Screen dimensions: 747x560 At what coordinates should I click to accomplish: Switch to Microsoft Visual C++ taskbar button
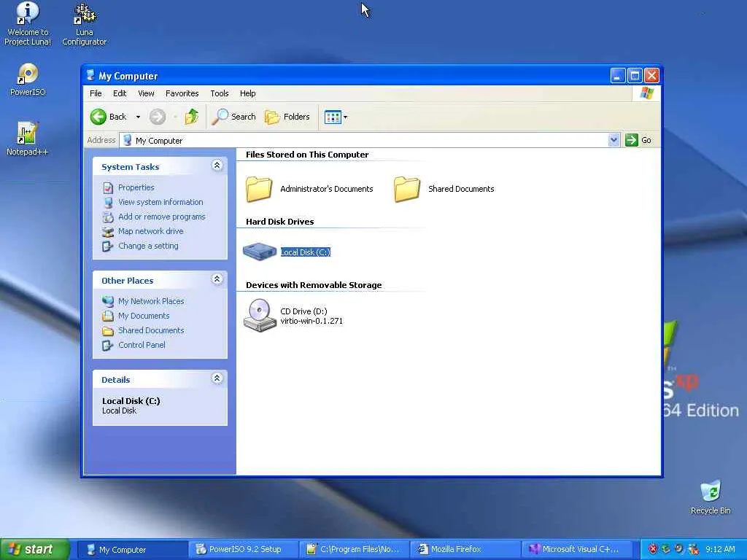click(577, 549)
